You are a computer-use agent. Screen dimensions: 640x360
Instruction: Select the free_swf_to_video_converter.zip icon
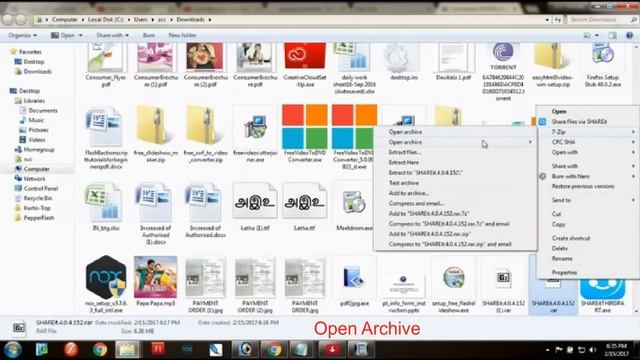click(205, 126)
